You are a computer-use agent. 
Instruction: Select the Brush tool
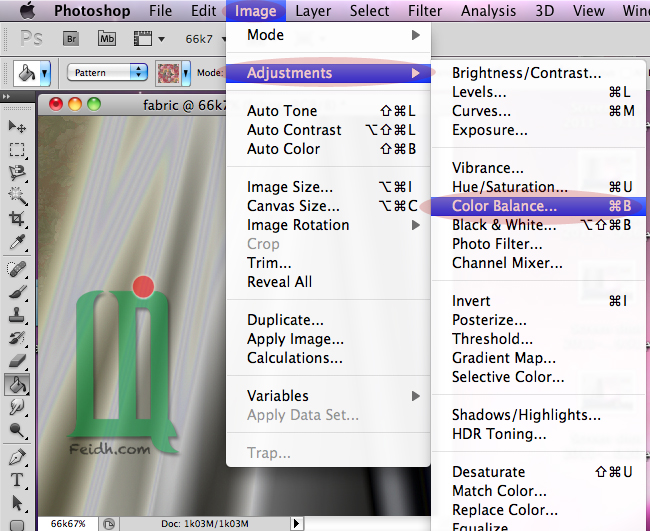[17, 293]
